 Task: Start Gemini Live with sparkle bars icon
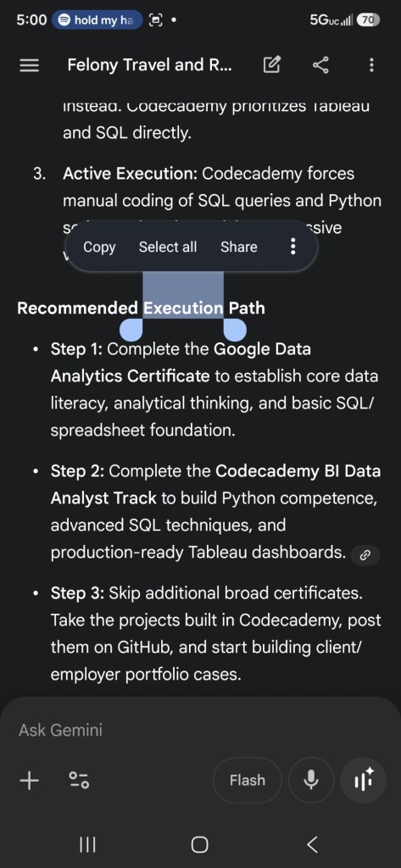click(364, 780)
